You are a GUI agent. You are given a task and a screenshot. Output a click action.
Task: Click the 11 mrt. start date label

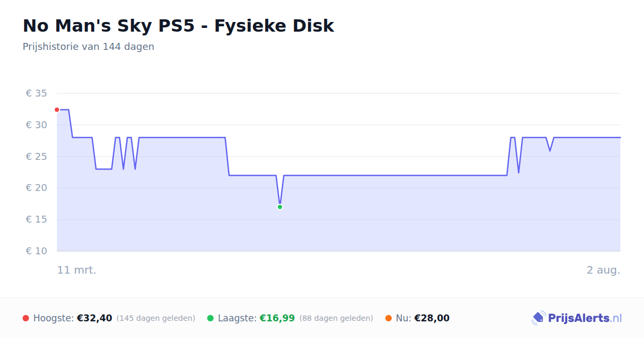tap(77, 270)
